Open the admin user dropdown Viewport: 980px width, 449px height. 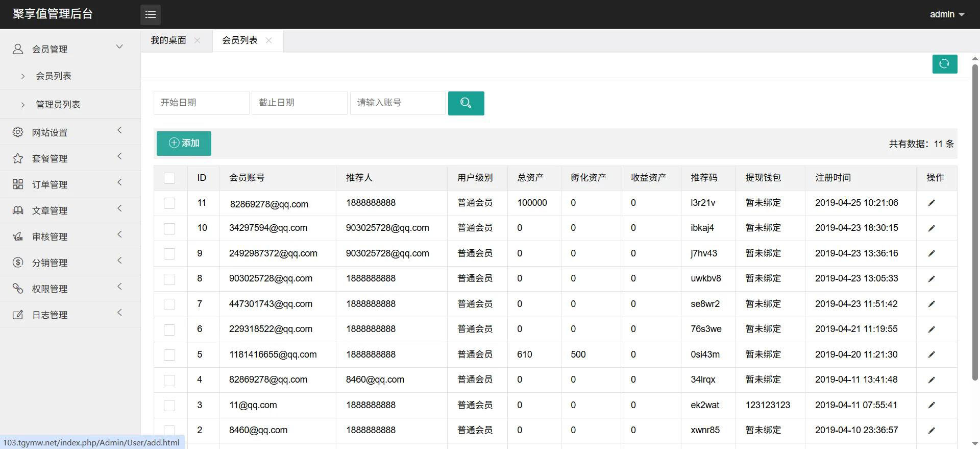[x=946, y=14]
